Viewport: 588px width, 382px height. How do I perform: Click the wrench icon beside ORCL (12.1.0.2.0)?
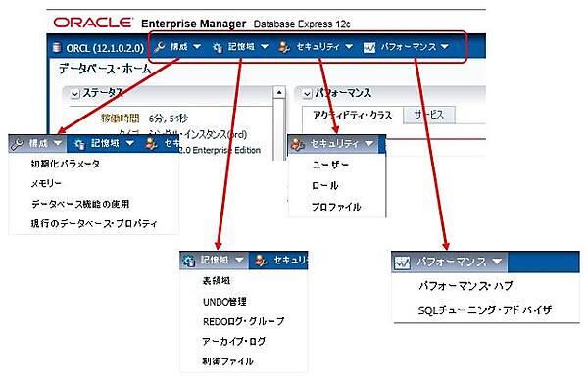coord(160,47)
